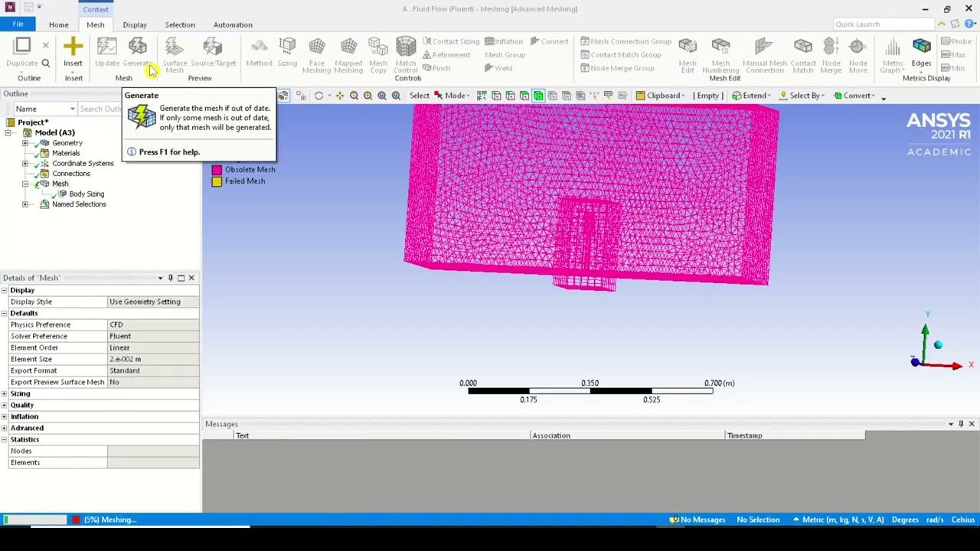Switch to the Selection ribbon tab
980x551 pixels.
180,24
